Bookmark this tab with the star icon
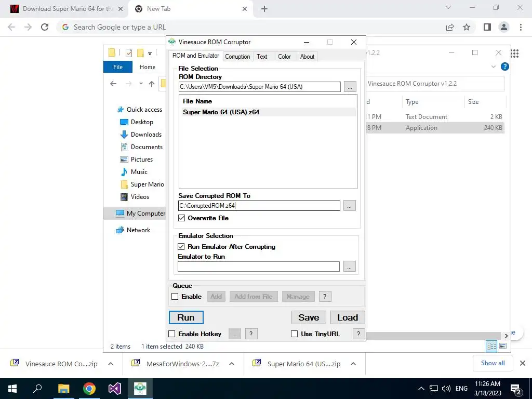 467,27
